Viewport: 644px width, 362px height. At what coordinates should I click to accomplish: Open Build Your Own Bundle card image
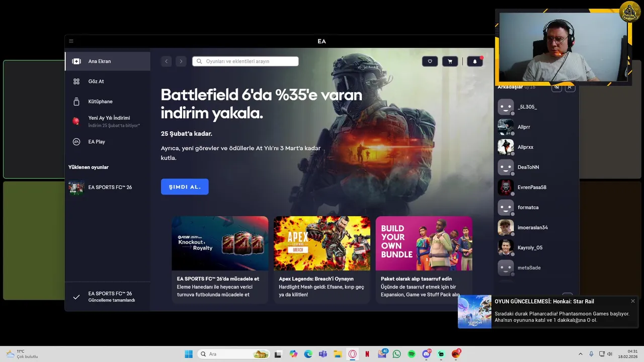(424, 243)
